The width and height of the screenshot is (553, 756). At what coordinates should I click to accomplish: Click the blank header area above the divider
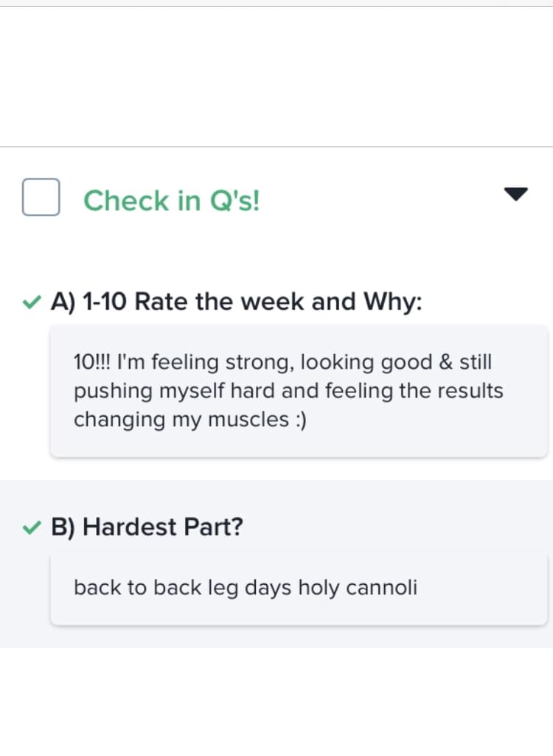coord(276,76)
